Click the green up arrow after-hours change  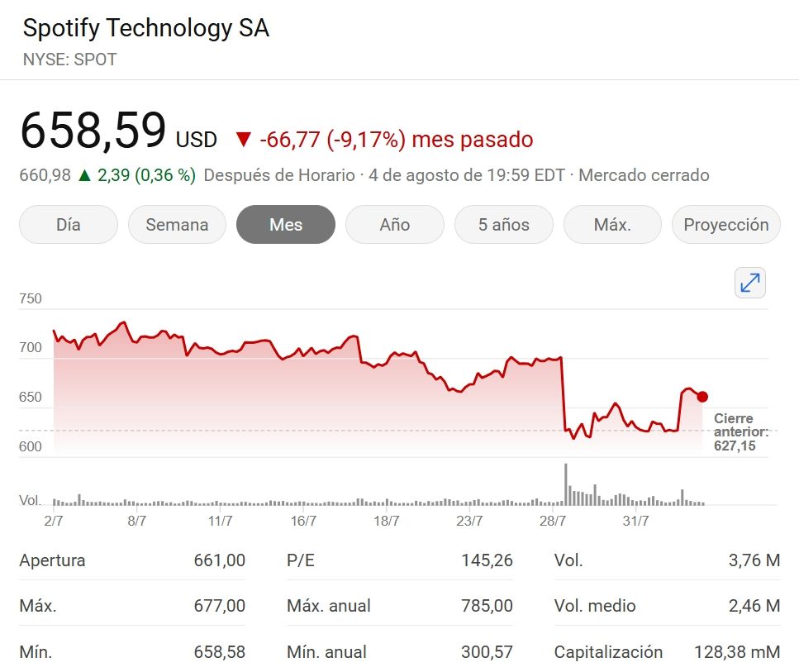84,175
